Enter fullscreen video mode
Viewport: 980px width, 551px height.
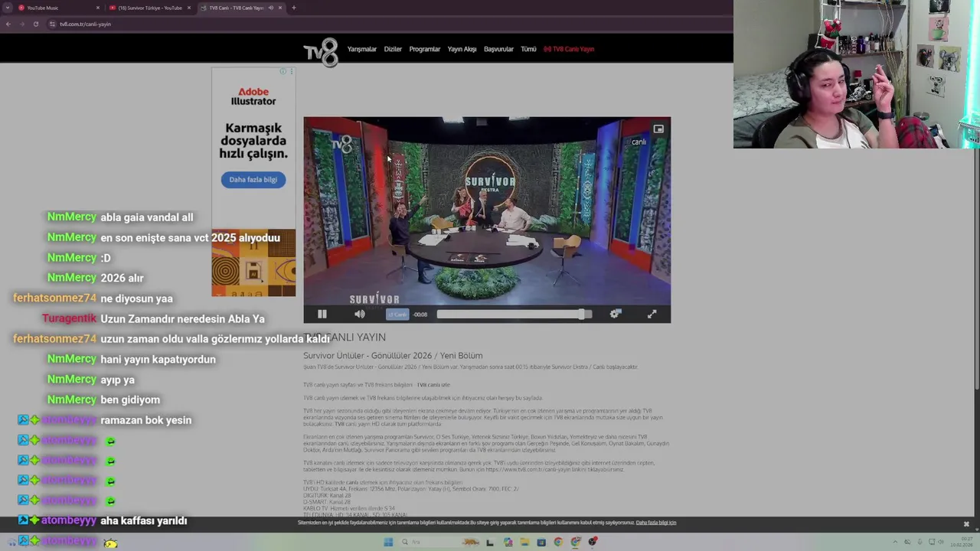(x=652, y=314)
